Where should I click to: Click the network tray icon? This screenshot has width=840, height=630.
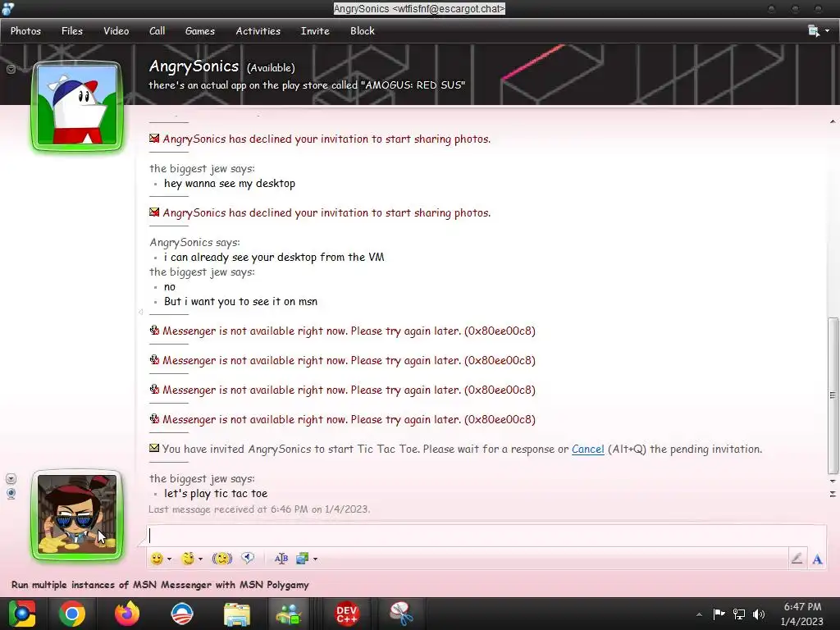(739, 614)
